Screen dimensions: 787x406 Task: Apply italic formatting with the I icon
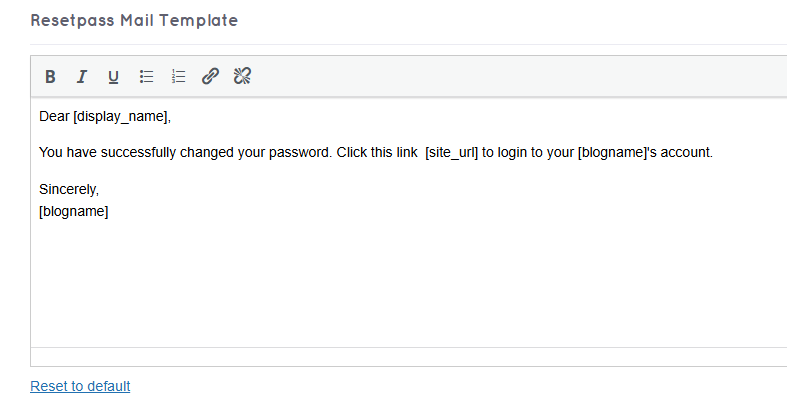(x=82, y=77)
